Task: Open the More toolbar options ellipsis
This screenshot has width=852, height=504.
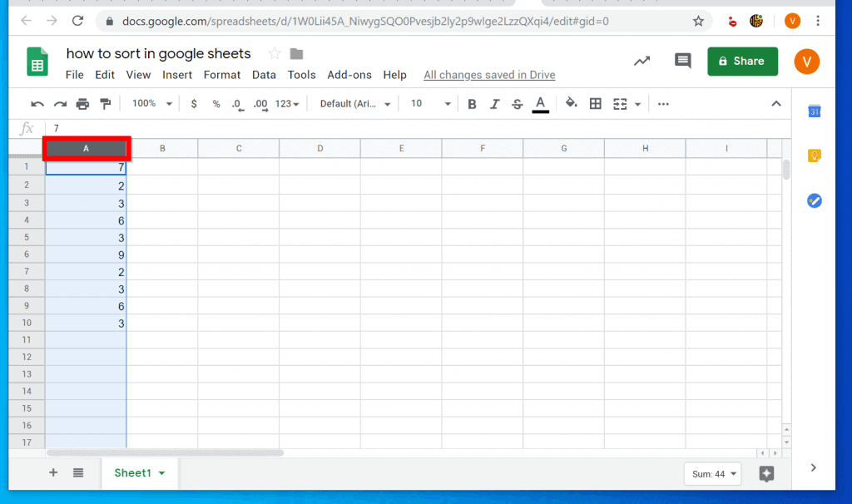Action: (663, 104)
